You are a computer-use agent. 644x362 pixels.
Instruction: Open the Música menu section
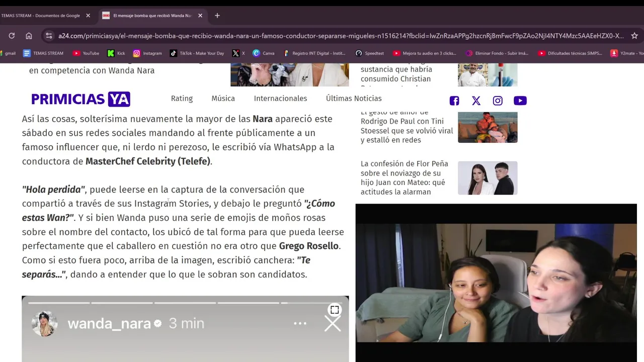(223, 99)
